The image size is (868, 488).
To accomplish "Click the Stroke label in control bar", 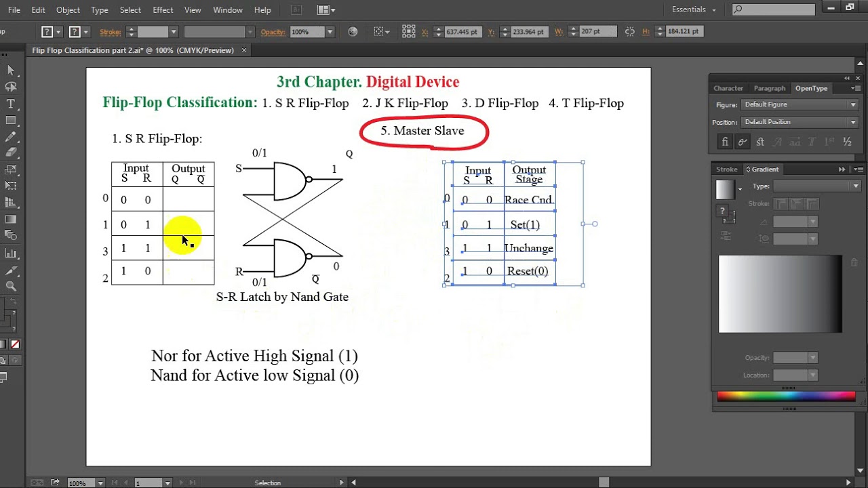I will tap(110, 32).
